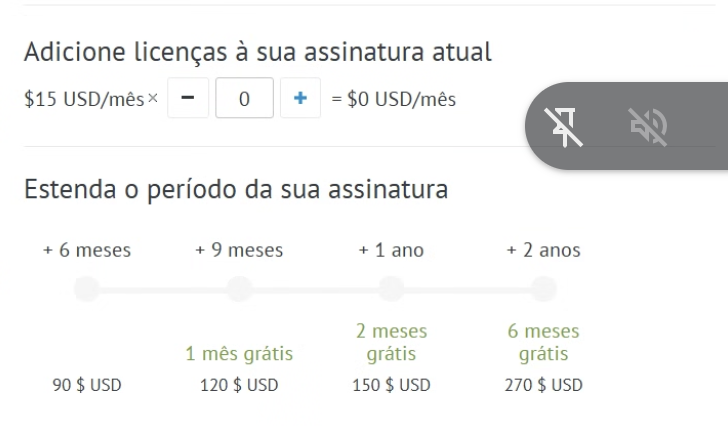Click the "+ 1 ano" period label
728x438 pixels.
click(391, 250)
